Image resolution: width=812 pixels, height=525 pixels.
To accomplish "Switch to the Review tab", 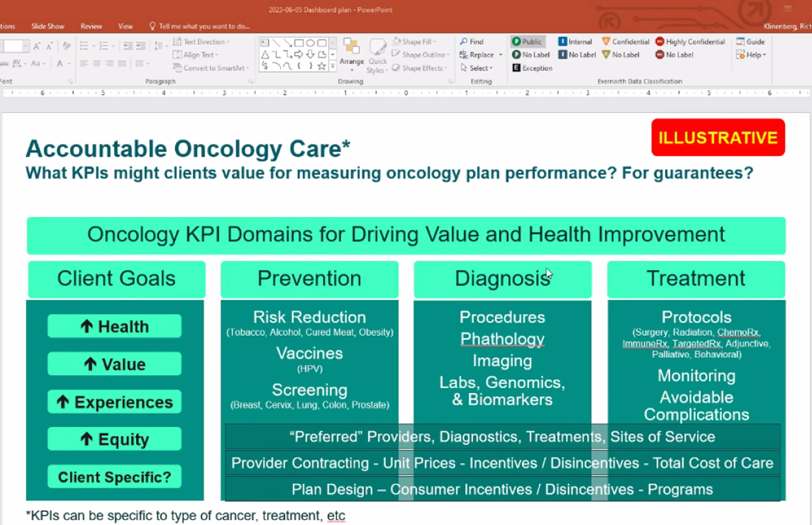I will [91, 26].
